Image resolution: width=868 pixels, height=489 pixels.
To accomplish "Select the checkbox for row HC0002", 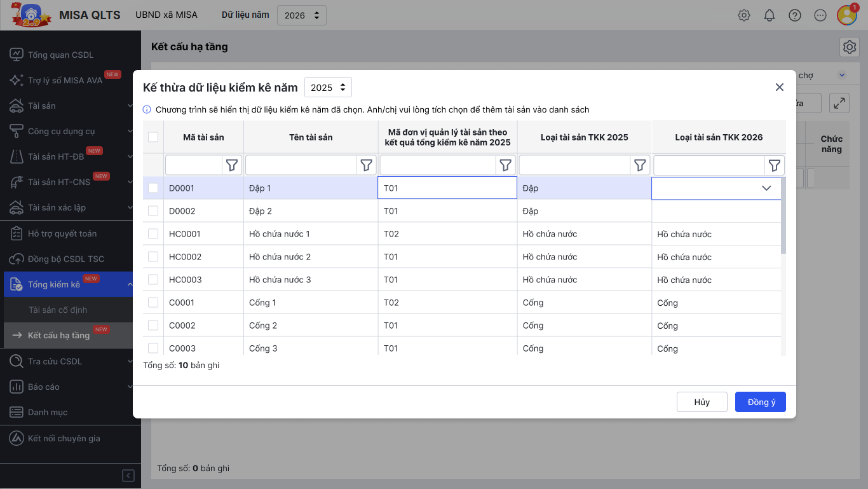I will (153, 257).
